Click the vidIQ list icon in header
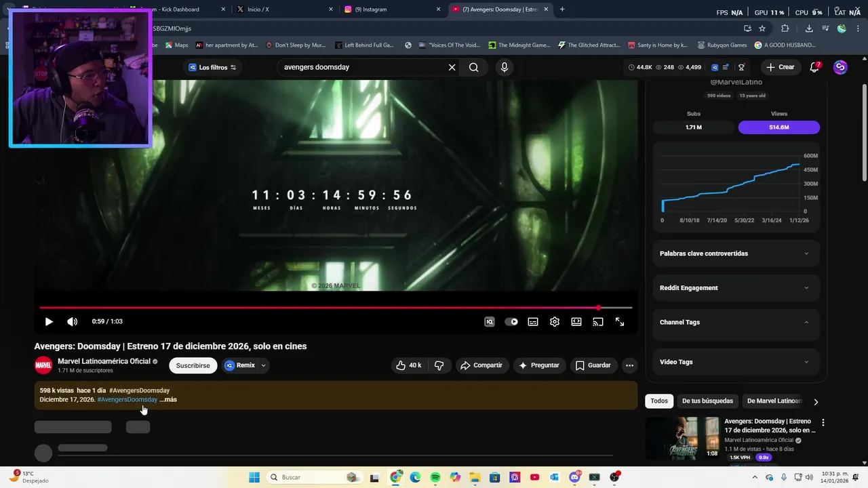Image resolution: width=868 pixels, height=488 pixels. [726, 67]
